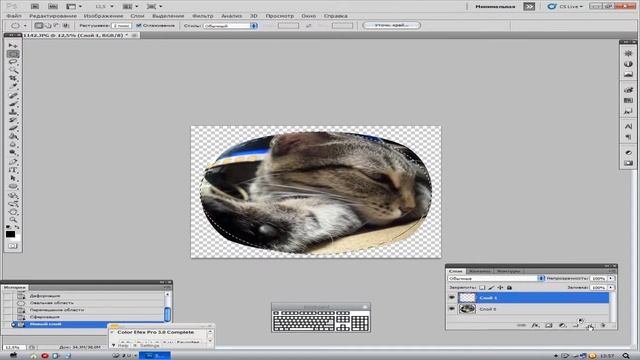The image size is (640, 360).
Task: Click the Растушевка input field
Action: click(x=121, y=26)
